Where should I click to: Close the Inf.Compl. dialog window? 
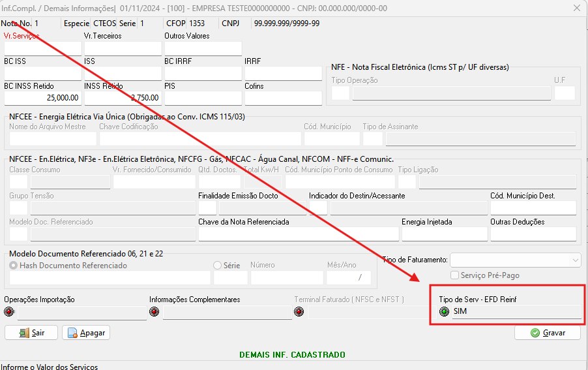pos(576,8)
